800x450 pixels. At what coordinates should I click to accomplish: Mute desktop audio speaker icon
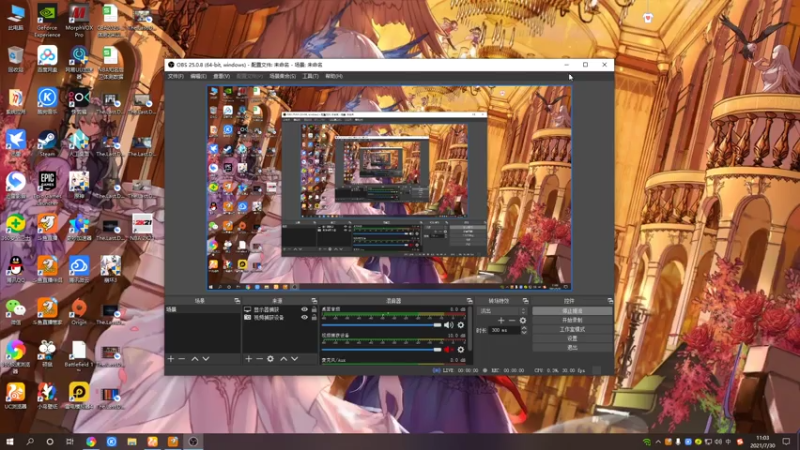tap(448, 325)
